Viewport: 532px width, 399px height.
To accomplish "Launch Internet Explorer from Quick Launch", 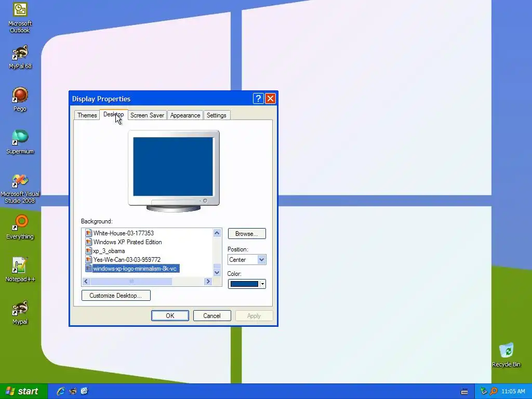I will [61, 391].
